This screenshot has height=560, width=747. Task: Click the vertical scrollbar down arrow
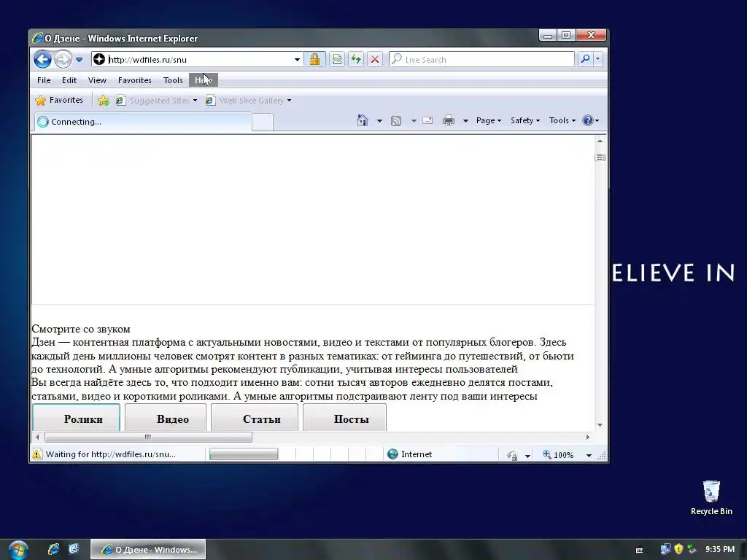(x=600, y=425)
